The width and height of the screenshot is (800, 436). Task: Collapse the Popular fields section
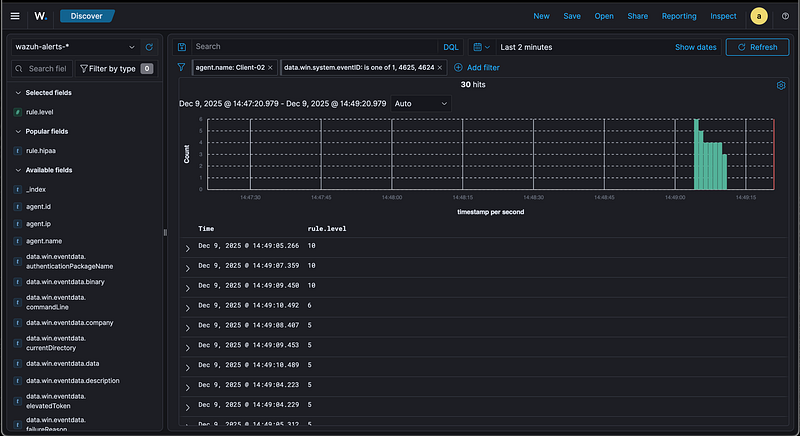pos(18,132)
